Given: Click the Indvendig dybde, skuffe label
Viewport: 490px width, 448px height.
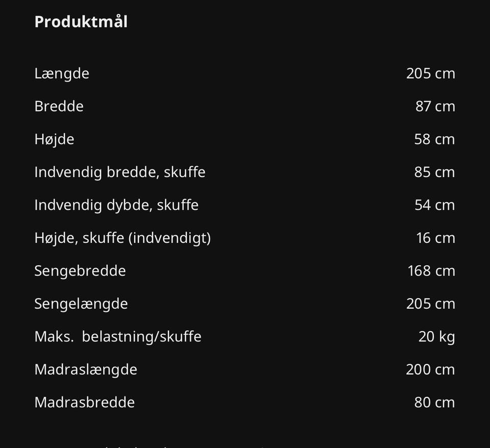Looking at the screenshot, I should pyautogui.click(x=116, y=205).
